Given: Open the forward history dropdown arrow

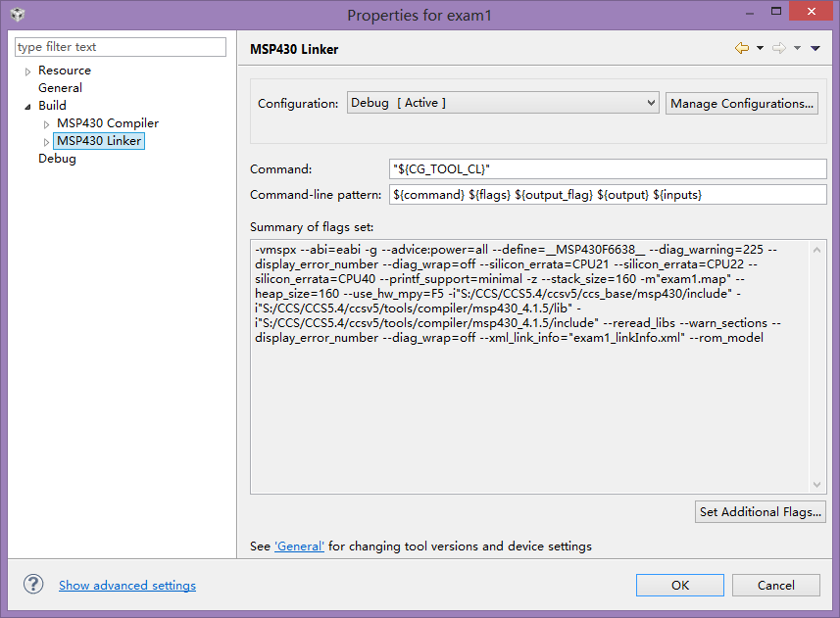Looking at the screenshot, I should click(x=797, y=48).
